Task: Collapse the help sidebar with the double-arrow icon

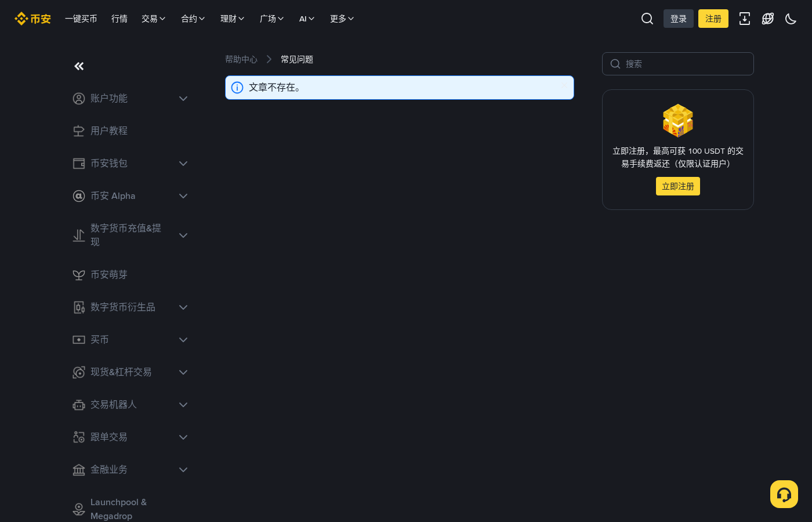Action: [79, 66]
